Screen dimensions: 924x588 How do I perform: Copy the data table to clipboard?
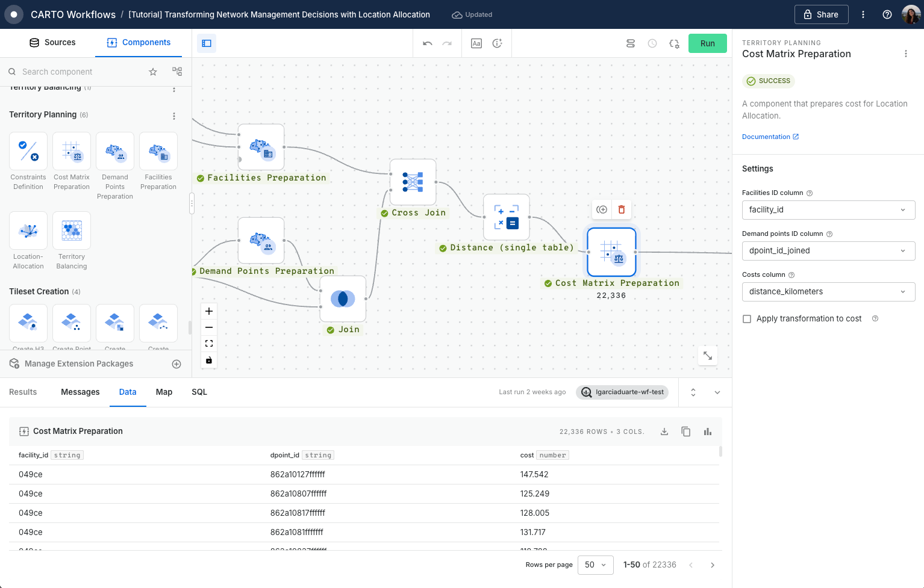(x=686, y=432)
